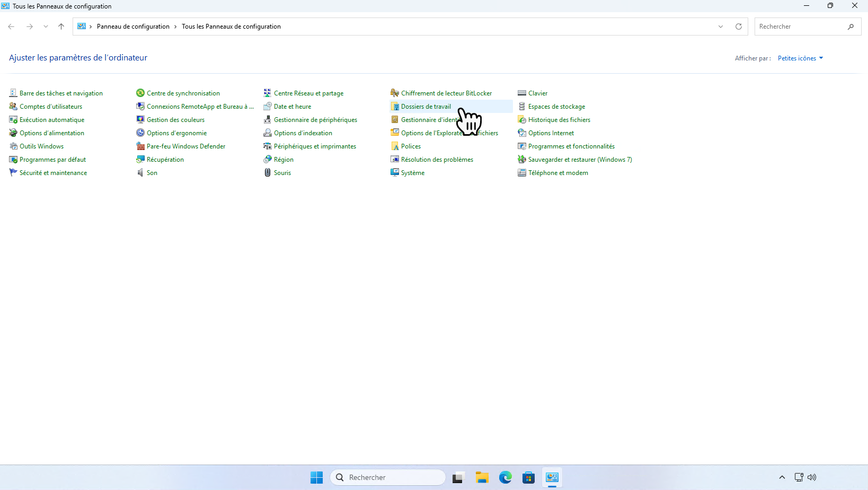Open Pare-feu Windows Defender icon

point(140,146)
